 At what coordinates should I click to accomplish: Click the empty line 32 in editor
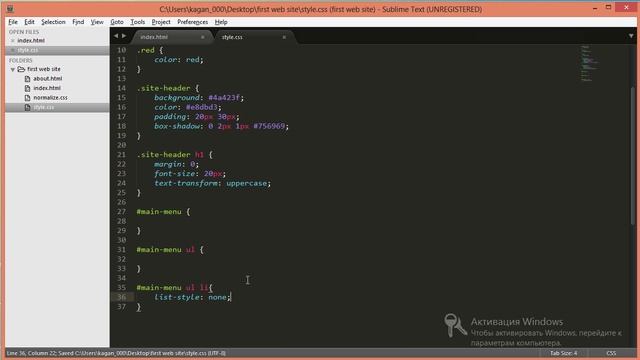(x=359, y=259)
